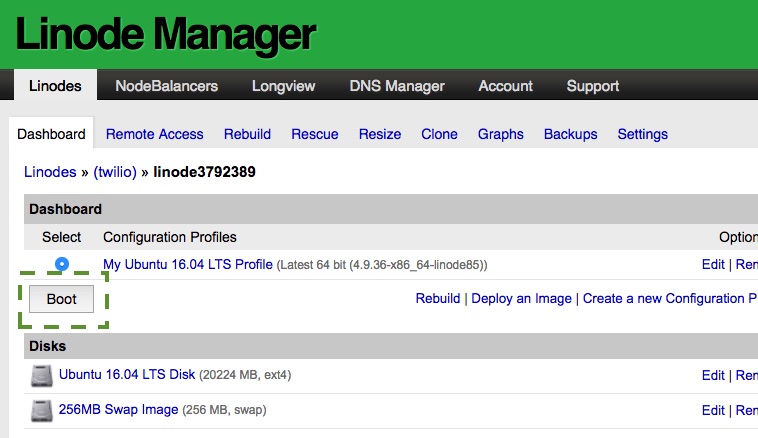Click Create a new Configuration Profile link

[670, 299]
